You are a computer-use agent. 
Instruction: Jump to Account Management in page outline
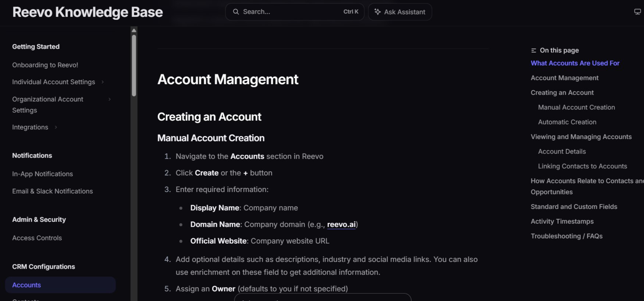(565, 78)
